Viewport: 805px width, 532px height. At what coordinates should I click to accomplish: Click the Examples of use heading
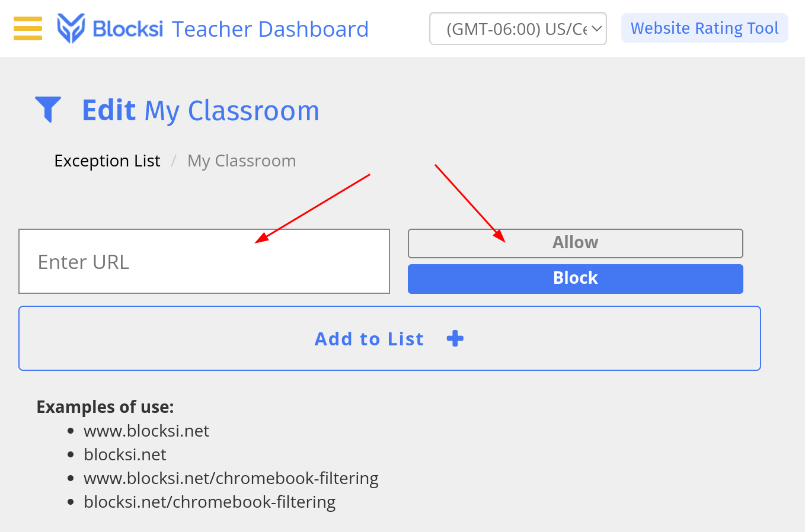tap(105, 407)
